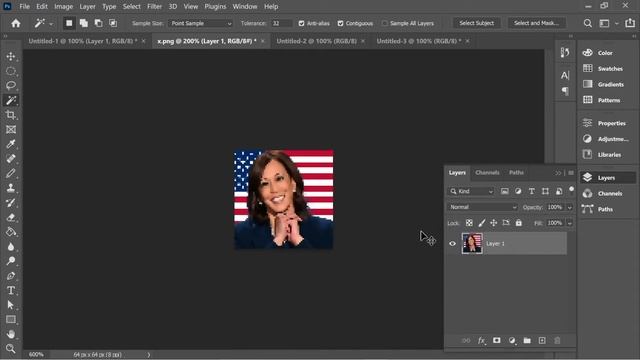Screen dimensions: 640x360
Task: Enable Sample All Layers checkbox
Action: click(x=384, y=23)
